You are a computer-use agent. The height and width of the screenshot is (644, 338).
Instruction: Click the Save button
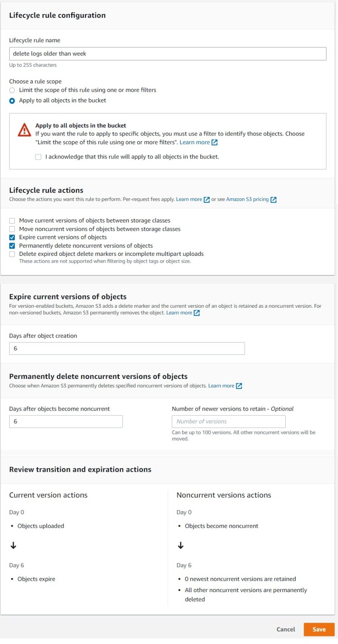click(x=319, y=629)
